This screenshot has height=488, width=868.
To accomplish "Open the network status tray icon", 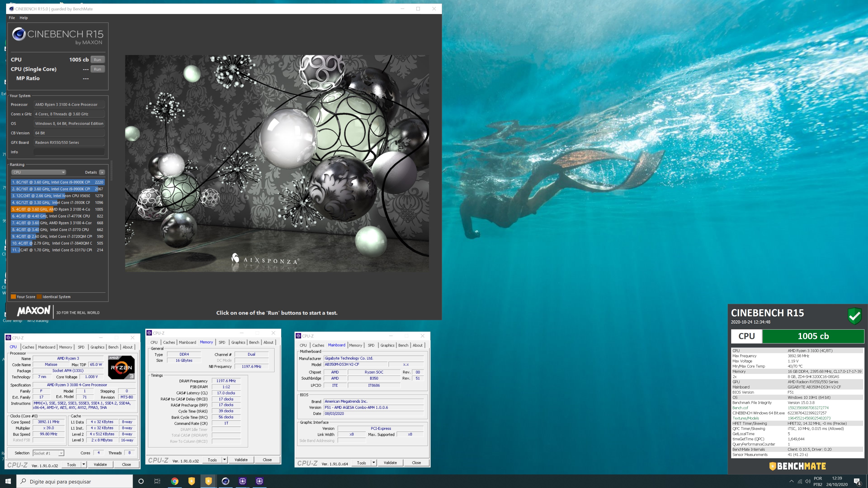I will (800, 481).
